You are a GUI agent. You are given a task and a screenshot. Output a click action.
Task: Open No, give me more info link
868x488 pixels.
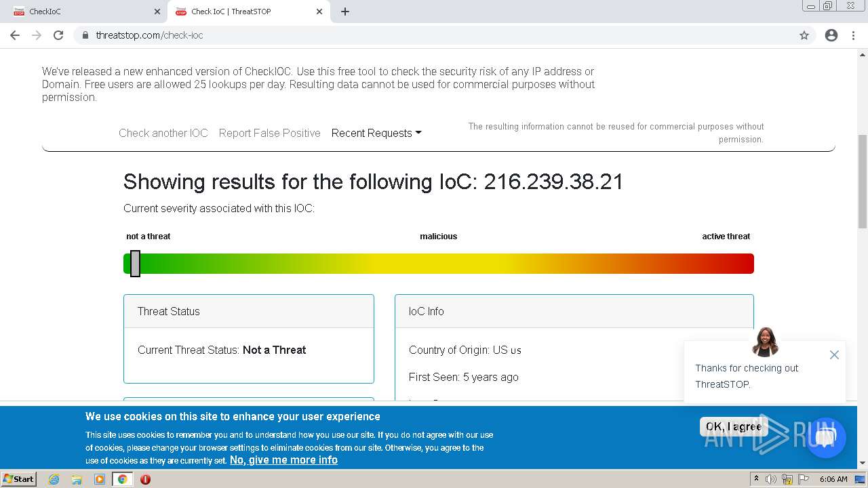pos(283,460)
